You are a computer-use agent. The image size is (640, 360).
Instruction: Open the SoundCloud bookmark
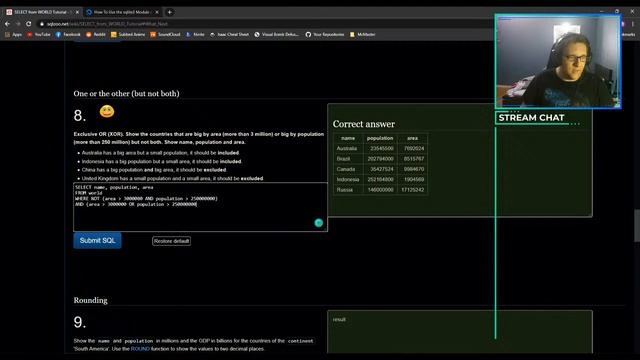point(165,35)
